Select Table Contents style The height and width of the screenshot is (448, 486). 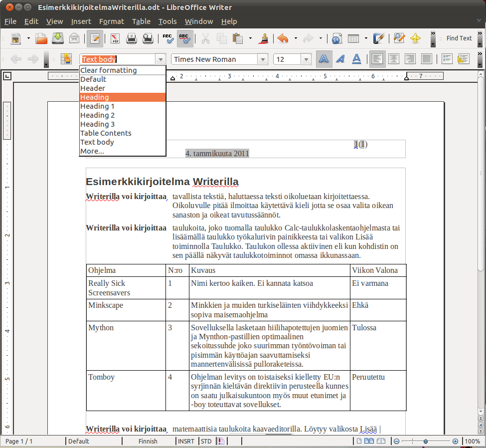123,133
